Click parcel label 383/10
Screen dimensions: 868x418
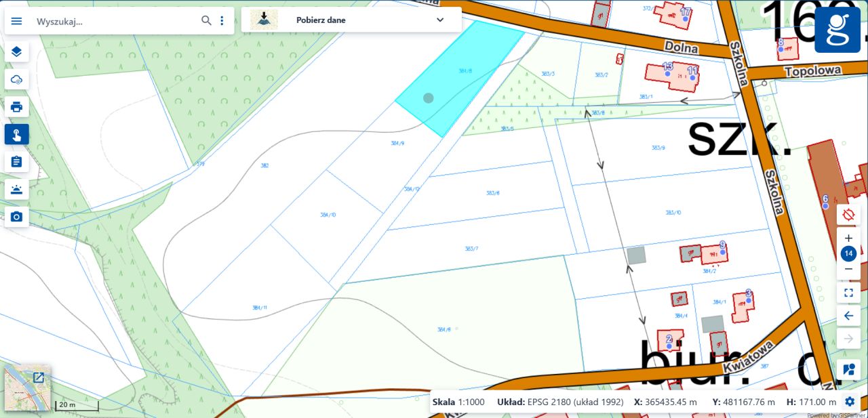(x=673, y=213)
